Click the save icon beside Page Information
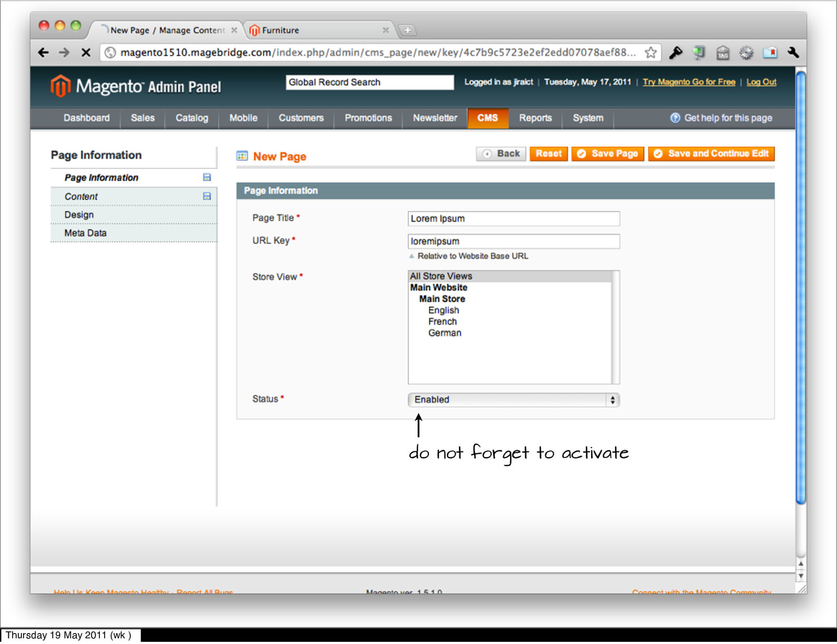837x644 pixels. click(x=207, y=177)
